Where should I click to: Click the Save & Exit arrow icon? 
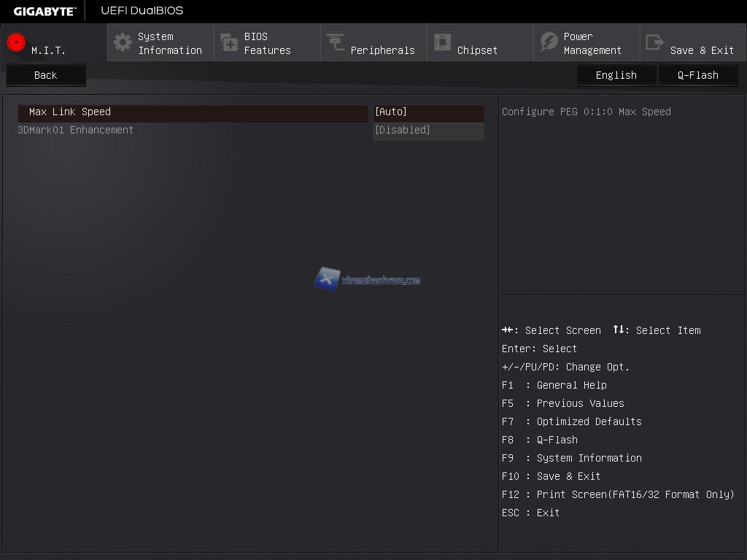pos(655,42)
